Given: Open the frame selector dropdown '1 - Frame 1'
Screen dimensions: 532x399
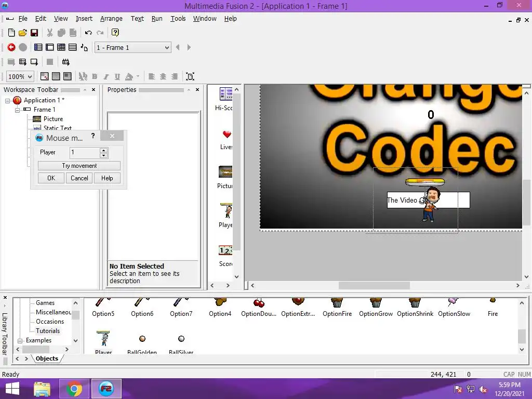Looking at the screenshot, I should coord(132,47).
